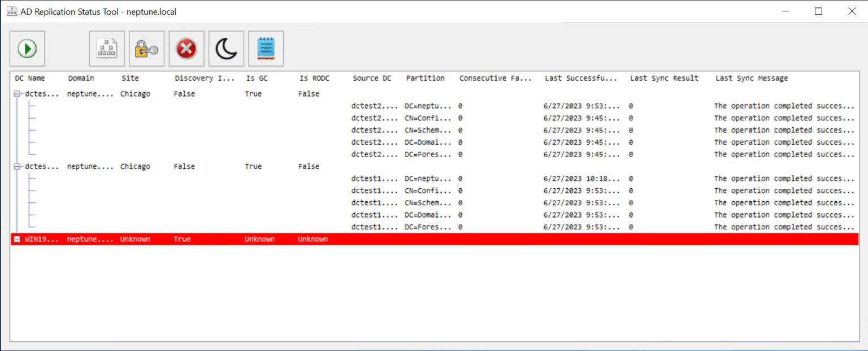Open the credentials padlock and key icon
Viewport: 868px width, 351px height.
tap(146, 49)
